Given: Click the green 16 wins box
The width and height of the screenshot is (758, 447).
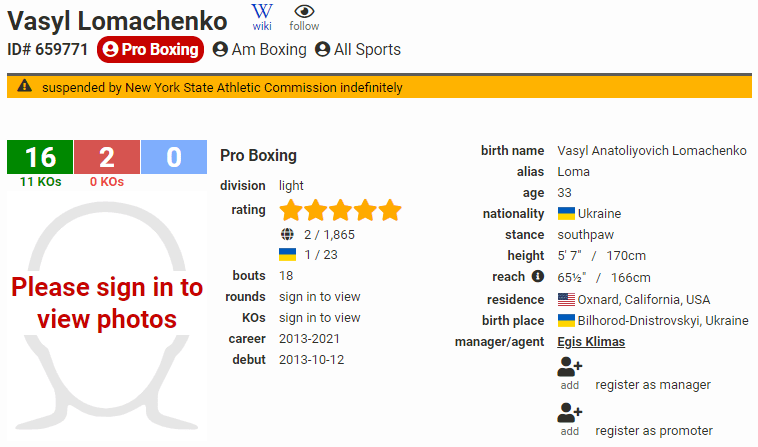Looking at the screenshot, I should pos(40,157).
